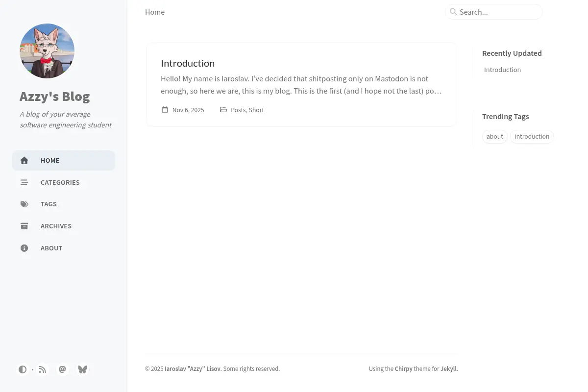The height and width of the screenshot is (392, 588).
Task: Click the 'Trending Tags' heading
Action: click(506, 117)
